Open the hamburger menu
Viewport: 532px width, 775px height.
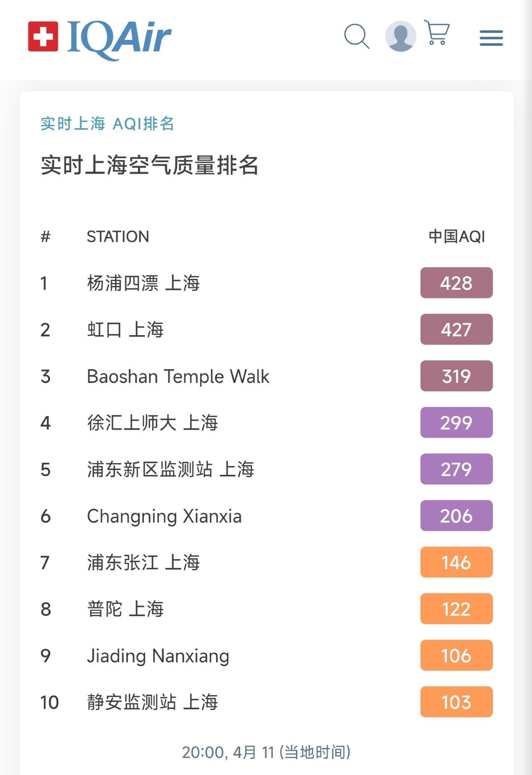pos(491,38)
